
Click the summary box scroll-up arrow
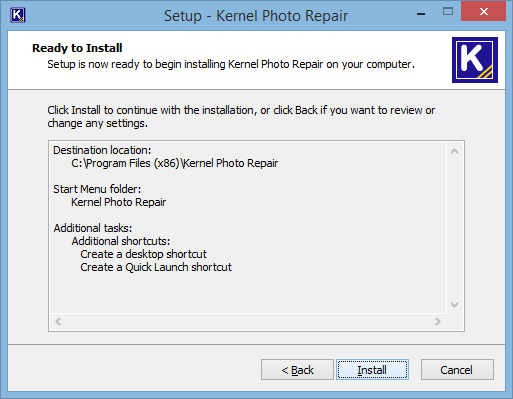point(454,151)
